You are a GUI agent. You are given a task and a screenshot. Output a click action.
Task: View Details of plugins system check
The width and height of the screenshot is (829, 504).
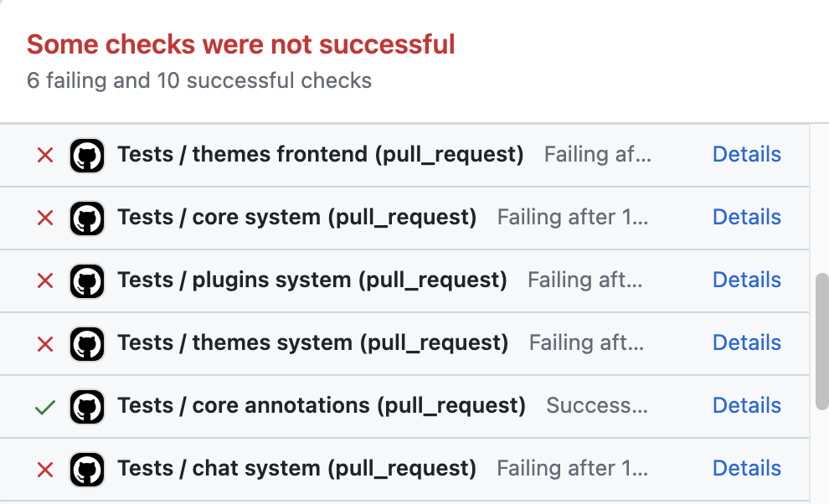coord(747,280)
